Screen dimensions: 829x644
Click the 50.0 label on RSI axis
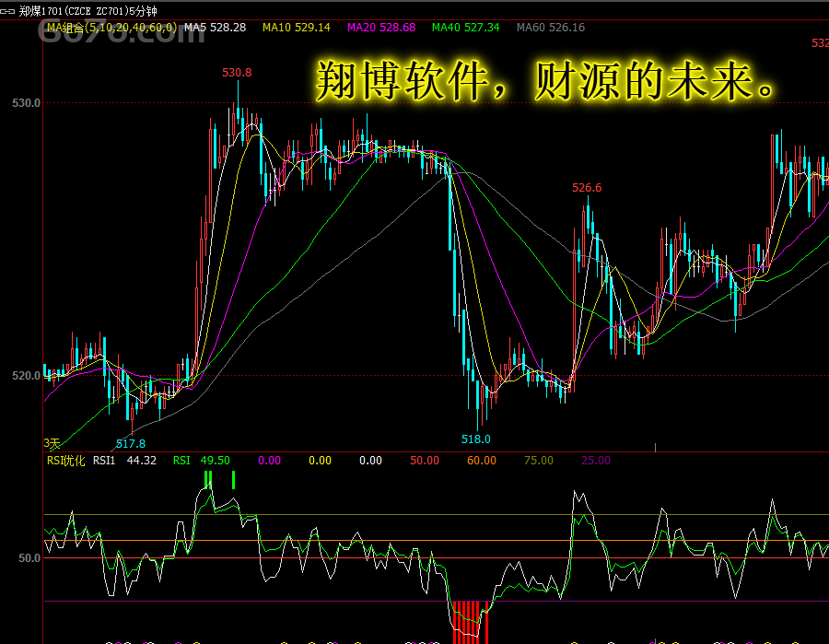click(29, 558)
